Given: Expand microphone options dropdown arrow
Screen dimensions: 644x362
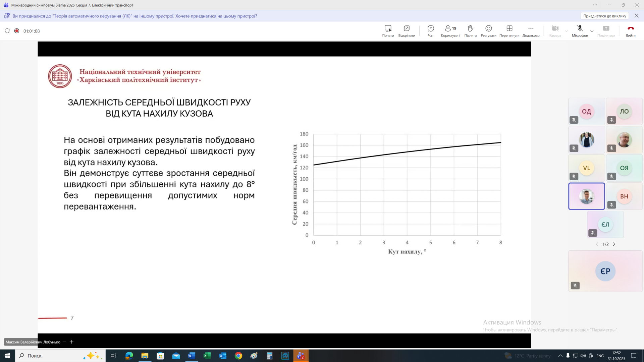Looking at the screenshot, I should point(592,31).
